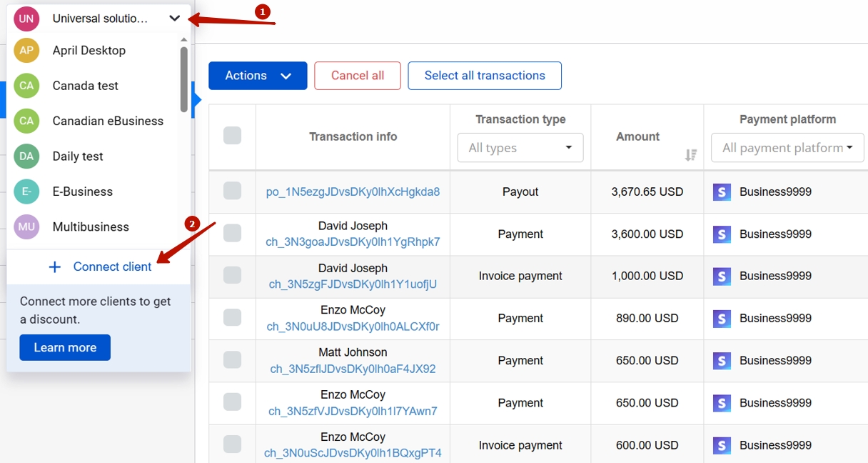Click the Canada test avatar icon
868x463 pixels.
tap(26, 86)
